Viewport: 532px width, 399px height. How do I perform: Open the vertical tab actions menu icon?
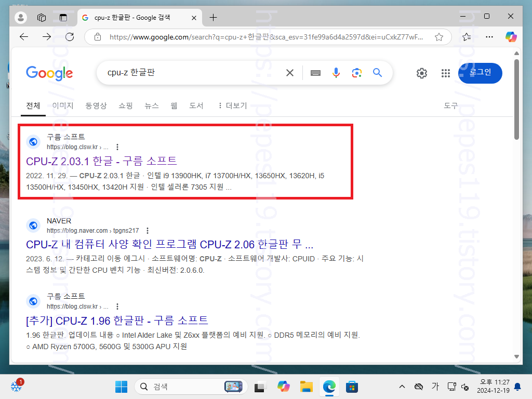63,17
